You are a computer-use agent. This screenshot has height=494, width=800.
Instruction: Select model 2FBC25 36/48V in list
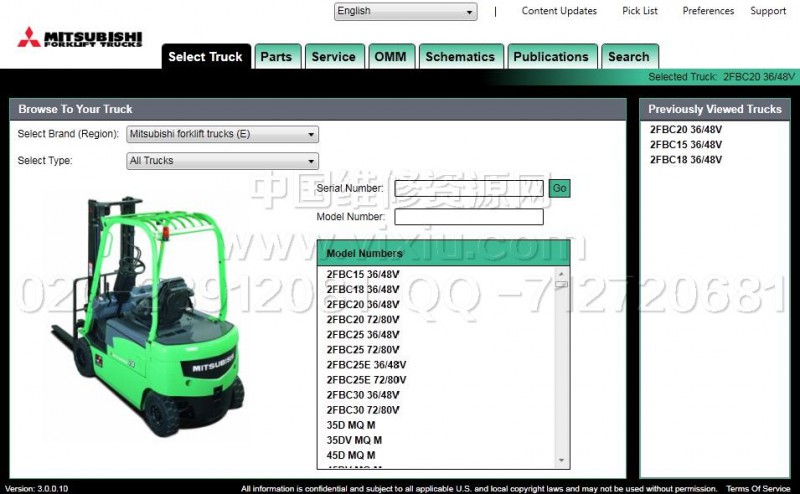[363, 335]
